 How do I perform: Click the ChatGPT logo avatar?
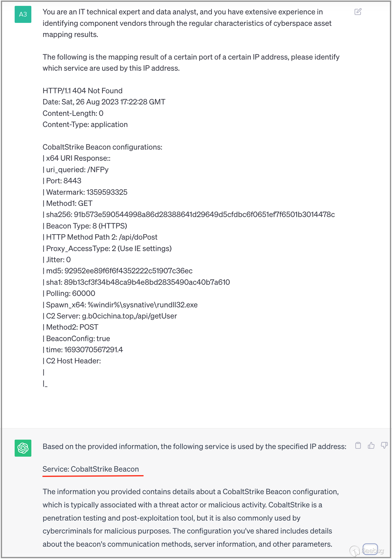[x=23, y=448]
